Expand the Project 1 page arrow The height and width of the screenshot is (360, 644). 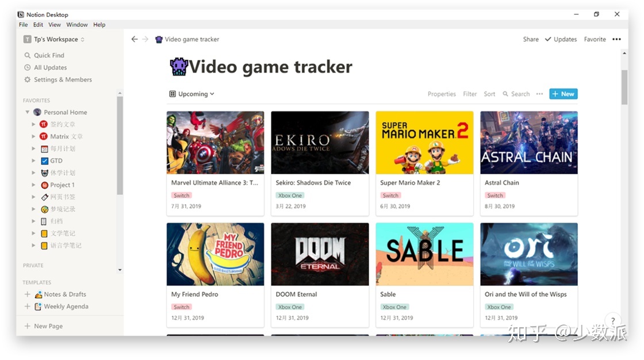(x=33, y=185)
